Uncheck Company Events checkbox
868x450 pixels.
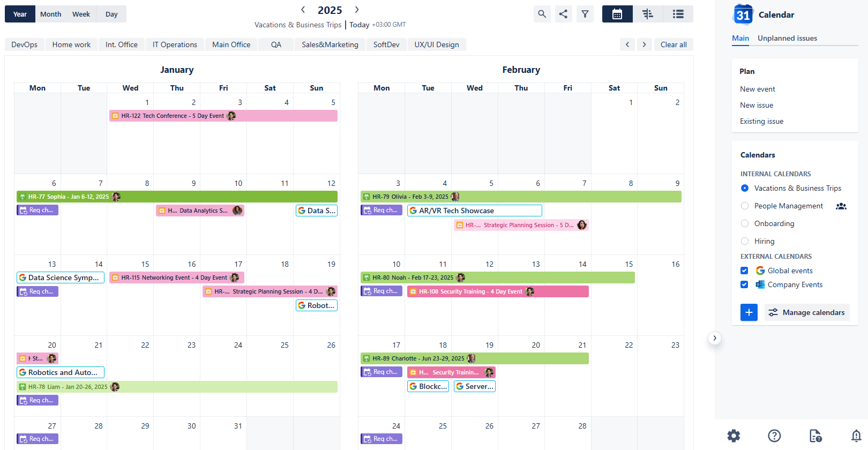tap(744, 284)
